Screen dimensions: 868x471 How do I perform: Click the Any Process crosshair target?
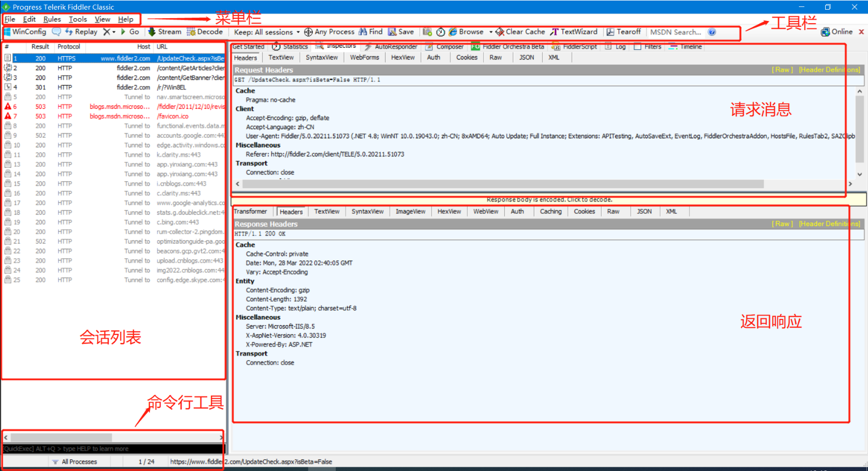[x=329, y=32]
